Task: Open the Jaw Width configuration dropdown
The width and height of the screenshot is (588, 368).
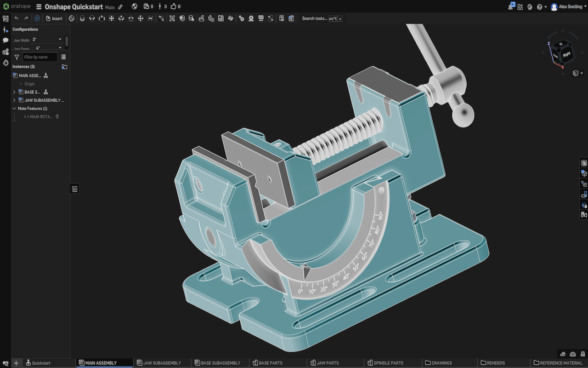Action: 47,40
